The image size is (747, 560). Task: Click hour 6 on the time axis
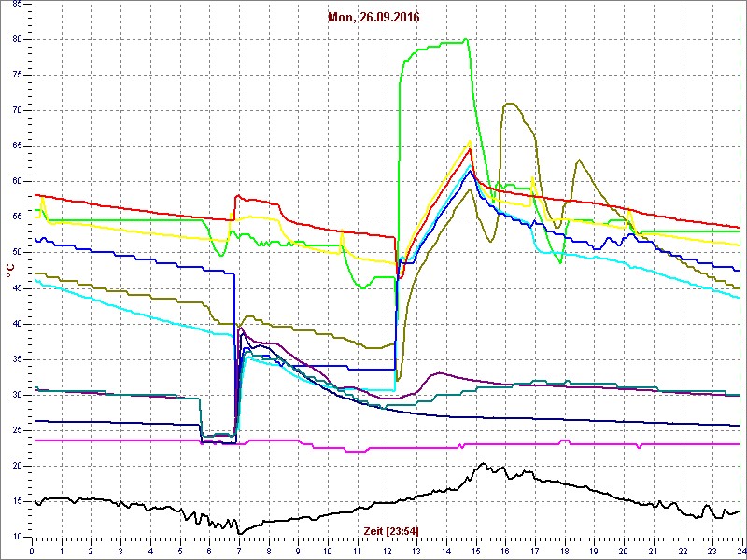point(209,551)
